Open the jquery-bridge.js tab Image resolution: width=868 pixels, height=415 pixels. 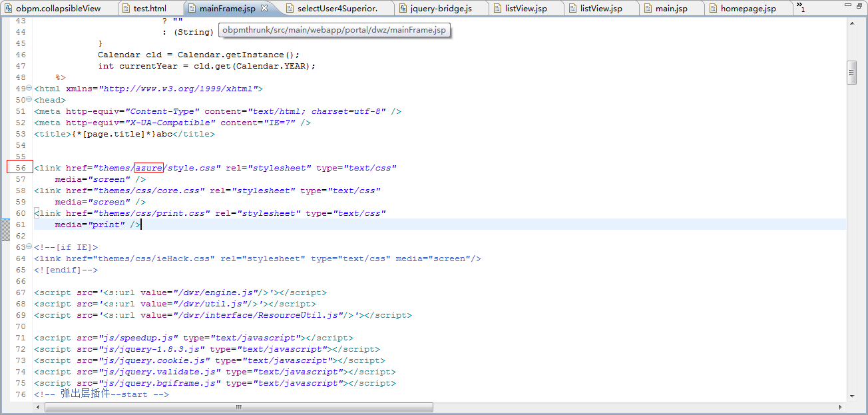[x=441, y=9]
